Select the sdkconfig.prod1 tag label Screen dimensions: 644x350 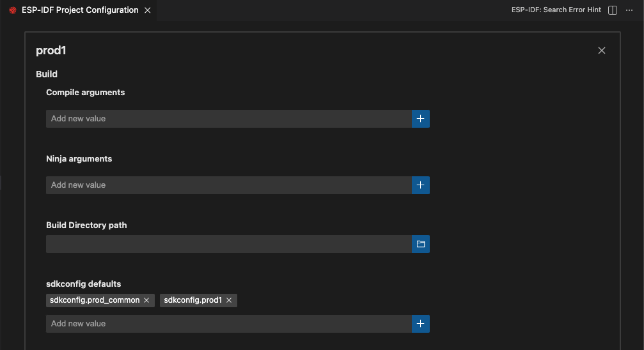[x=192, y=300]
